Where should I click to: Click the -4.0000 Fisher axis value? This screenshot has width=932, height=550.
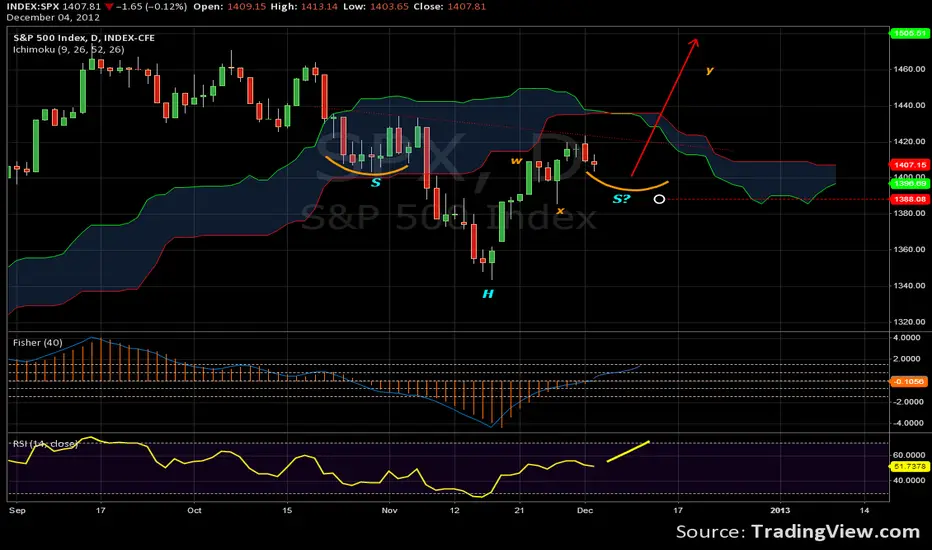(907, 423)
